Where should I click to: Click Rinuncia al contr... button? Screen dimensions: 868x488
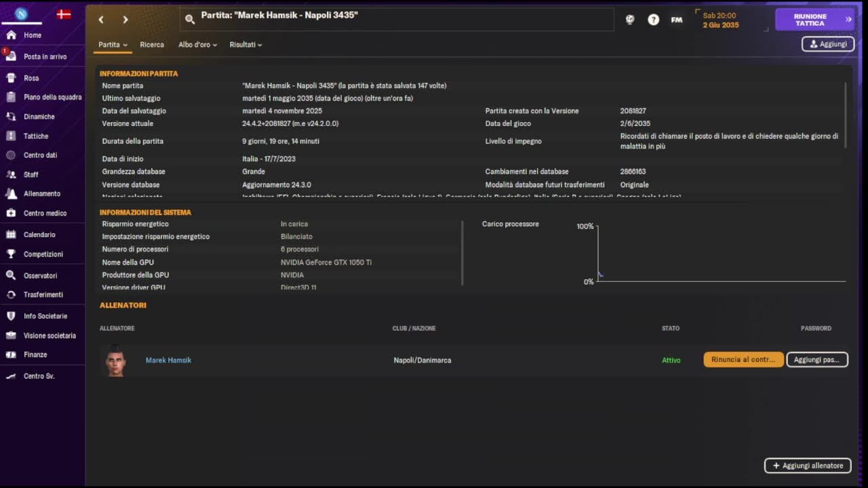(744, 360)
